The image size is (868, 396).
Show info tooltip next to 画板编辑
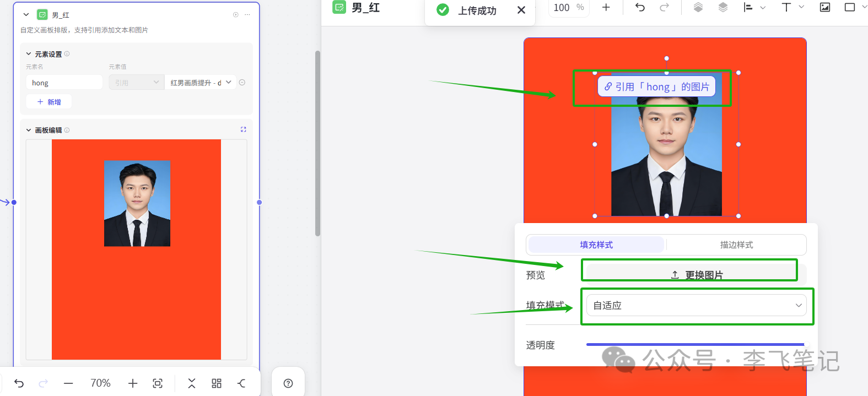pyautogui.click(x=67, y=130)
